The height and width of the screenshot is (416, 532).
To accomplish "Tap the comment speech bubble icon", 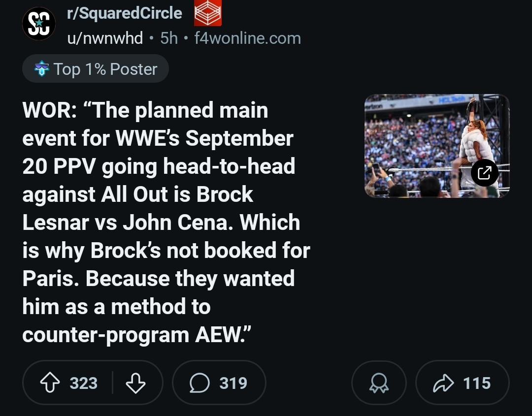I will [x=199, y=383].
